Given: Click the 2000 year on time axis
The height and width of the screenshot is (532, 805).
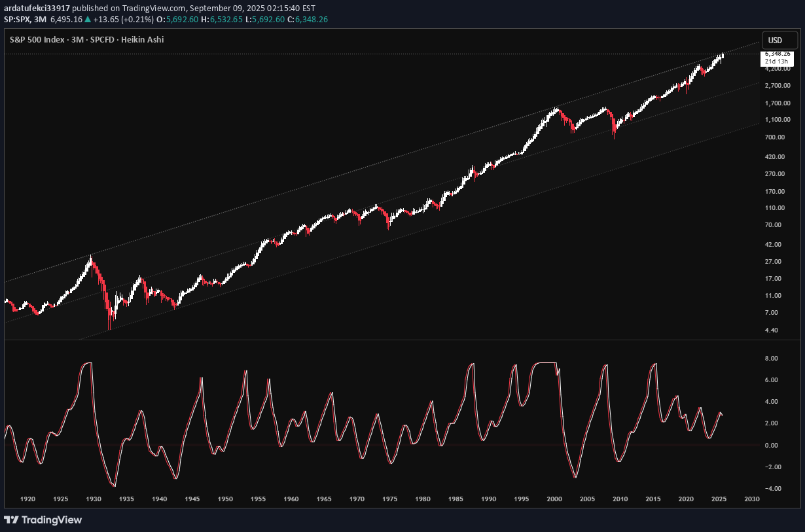Looking at the screenshot, I should (x=555, y=499).
